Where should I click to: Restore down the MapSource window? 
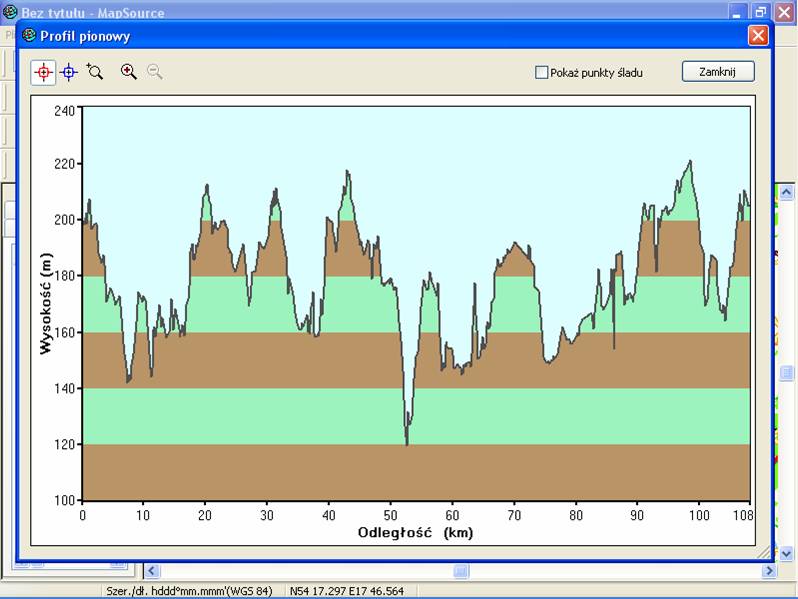click(760, 11)
